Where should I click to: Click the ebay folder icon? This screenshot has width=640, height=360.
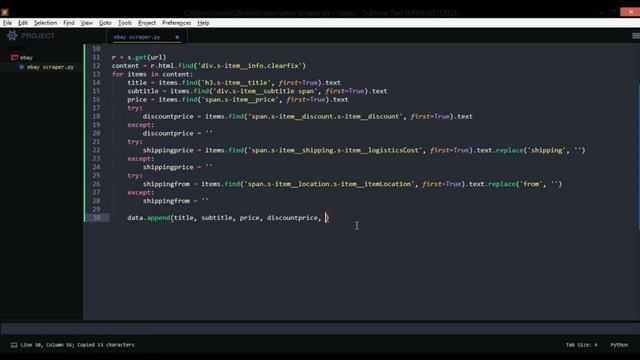pos(15,58)
